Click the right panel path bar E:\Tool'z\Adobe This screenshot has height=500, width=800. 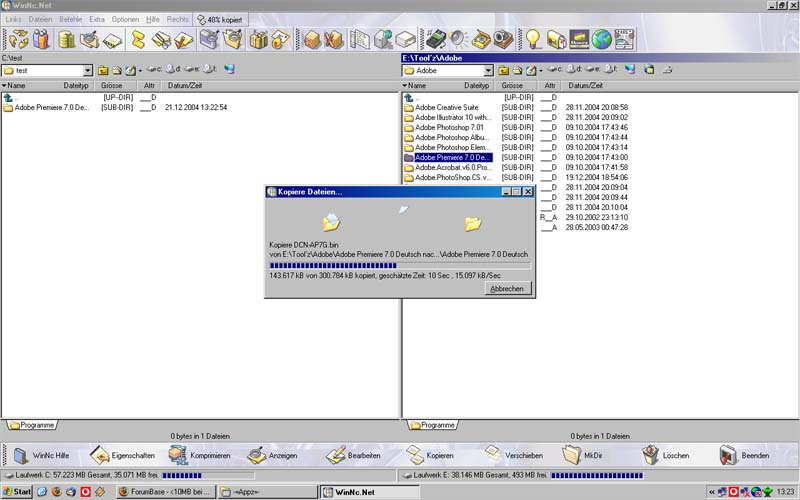click(x=600, y=58)
